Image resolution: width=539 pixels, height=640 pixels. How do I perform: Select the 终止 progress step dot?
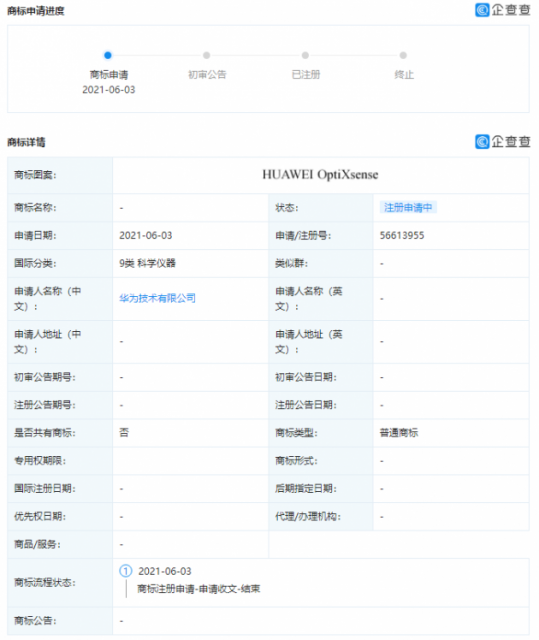403,55
